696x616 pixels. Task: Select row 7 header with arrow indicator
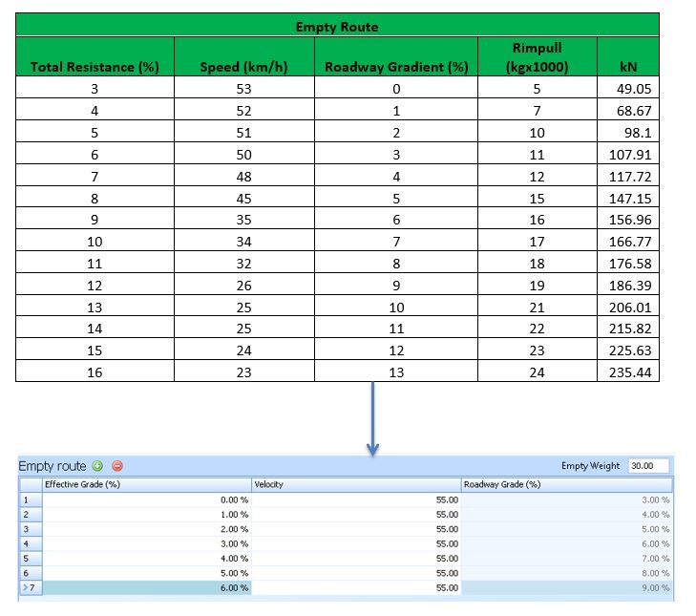[x=29, y=588]
